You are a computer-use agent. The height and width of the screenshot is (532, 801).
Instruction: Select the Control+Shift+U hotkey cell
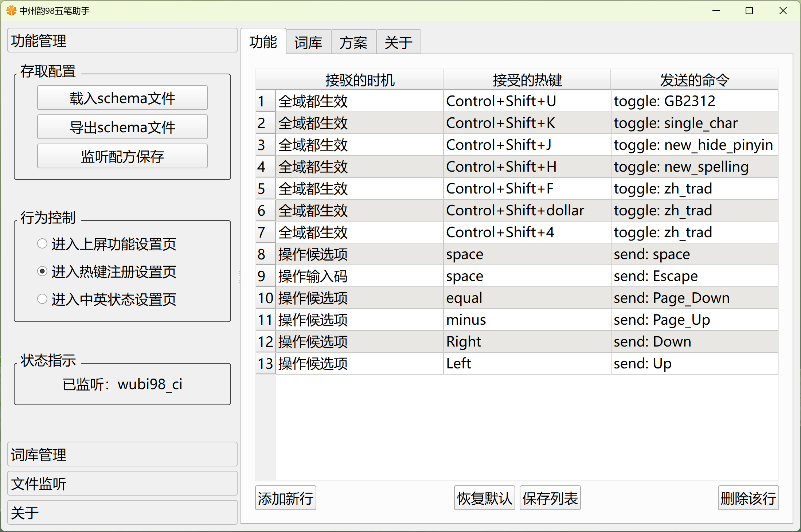click(526, 101)
